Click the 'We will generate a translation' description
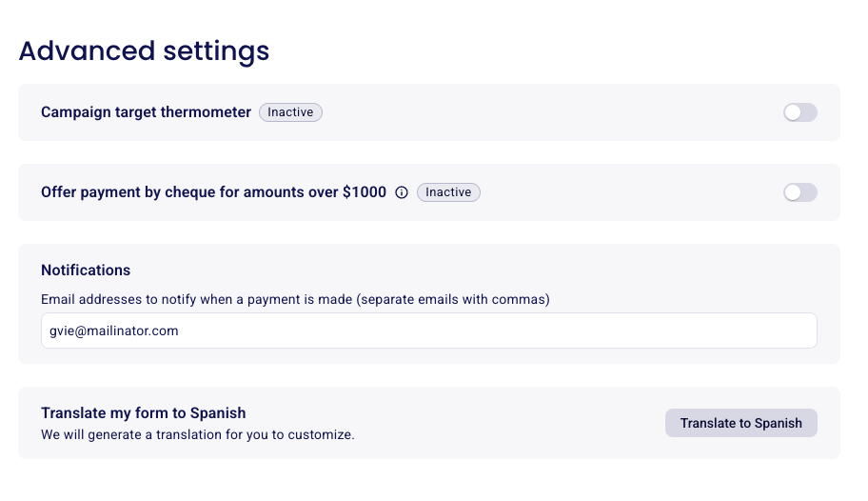 click(198, 434)
